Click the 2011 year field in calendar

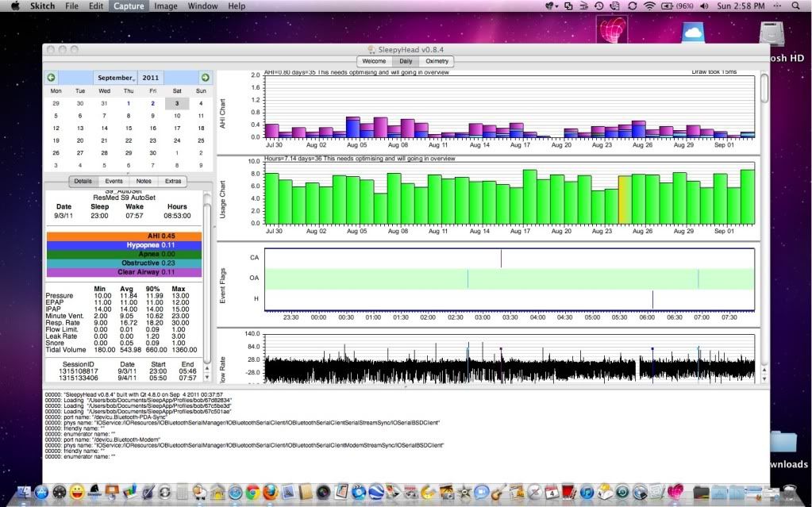(x=151, y=78)
